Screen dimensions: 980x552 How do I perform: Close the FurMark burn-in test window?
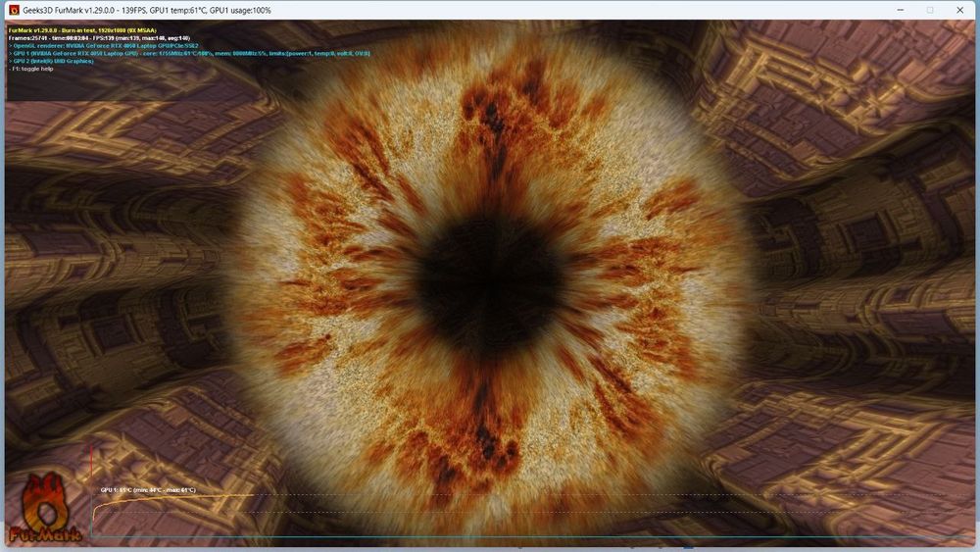coord(960,10)
